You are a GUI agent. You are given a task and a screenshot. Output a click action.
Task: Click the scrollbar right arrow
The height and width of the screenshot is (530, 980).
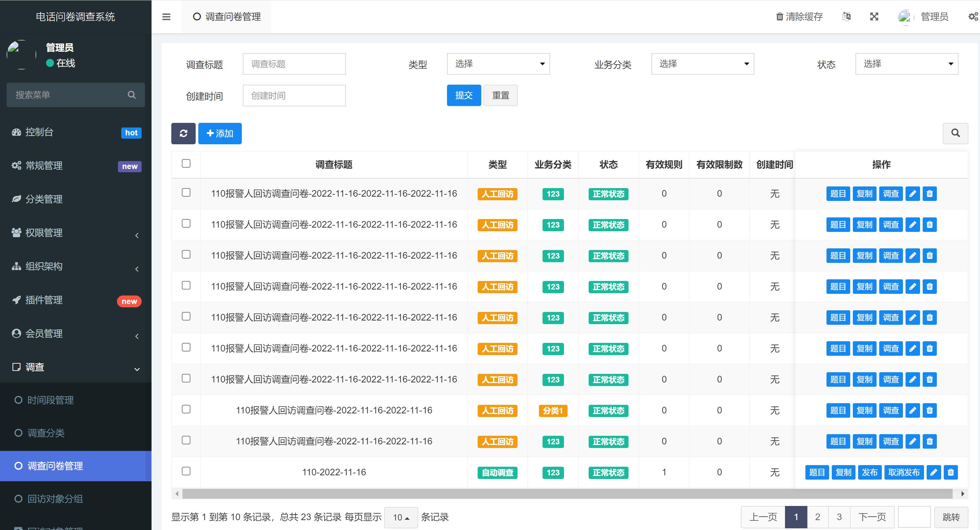coord(963,494)
